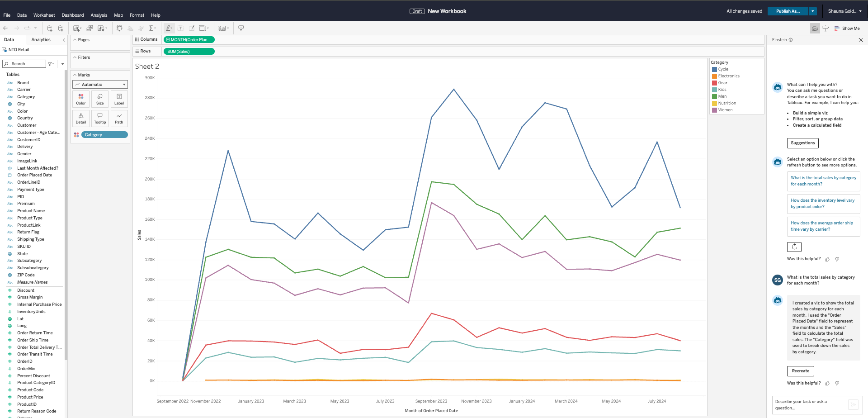Select the Tooltip button in the Marks card
The height and width of the screenshot is (418, 868).
99,118
